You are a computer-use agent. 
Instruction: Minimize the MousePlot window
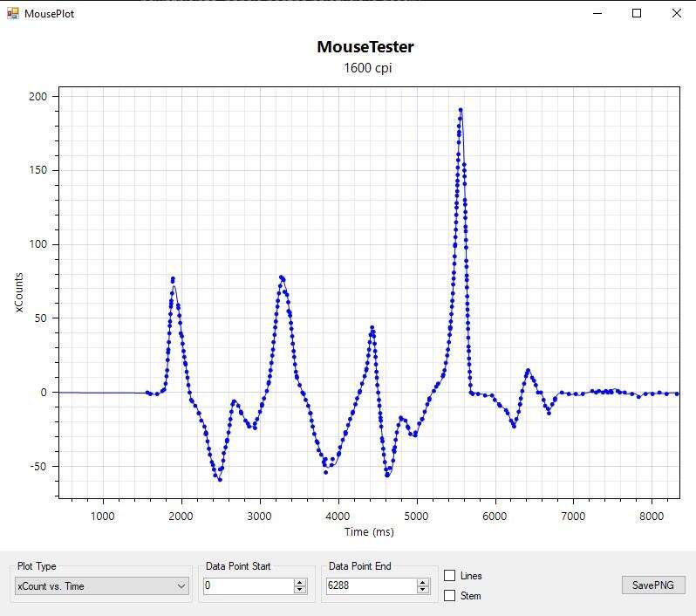coord(598,13)
